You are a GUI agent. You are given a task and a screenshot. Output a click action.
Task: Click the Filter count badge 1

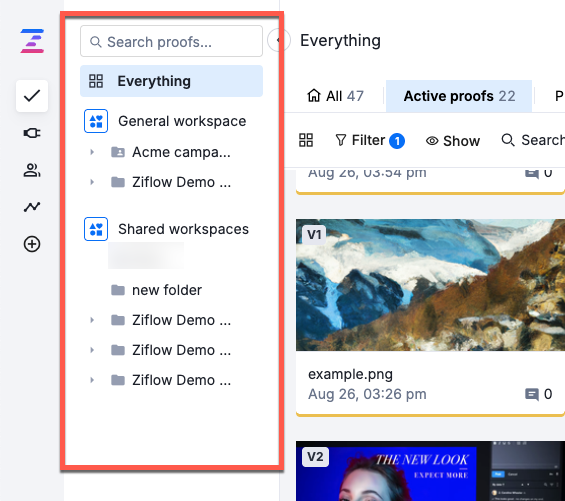[397, 141]
